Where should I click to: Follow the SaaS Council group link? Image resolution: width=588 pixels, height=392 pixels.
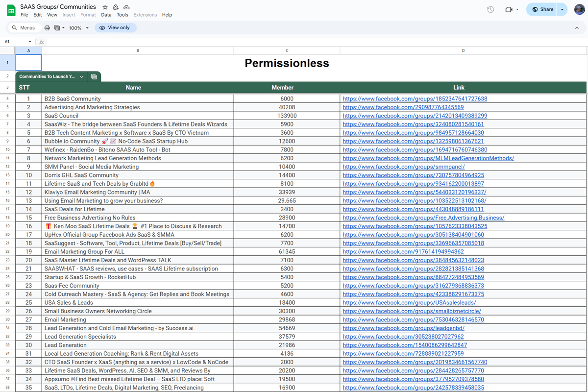coord(415,116)
